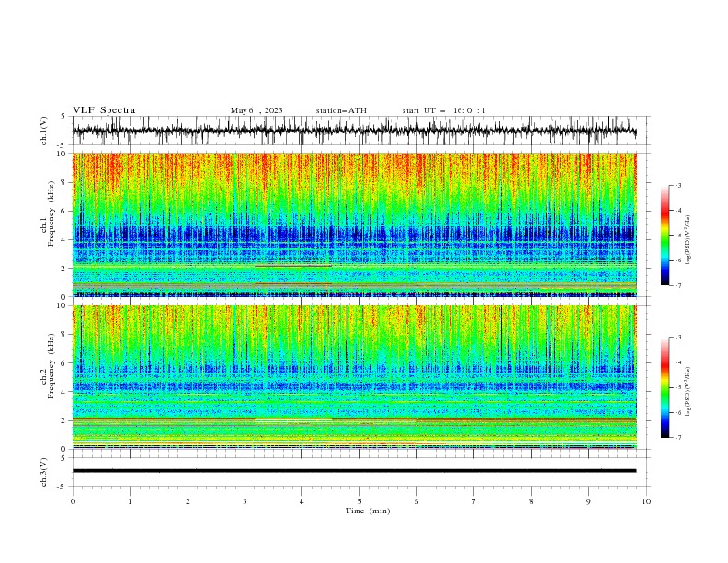Select the date text "May 6 , 2023"

pyautogui.click(x=256, y=110)
